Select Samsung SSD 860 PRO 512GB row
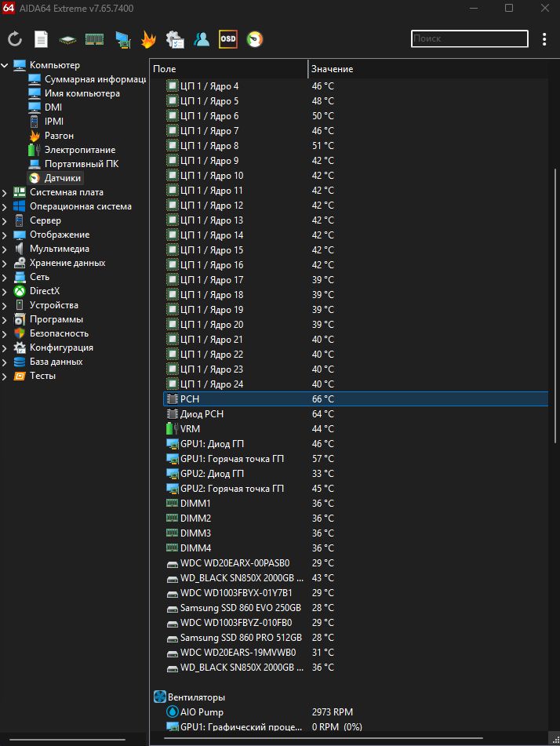The height and width of the screenshot is (746, 560). pyautogui.click(x=356, y=638)
